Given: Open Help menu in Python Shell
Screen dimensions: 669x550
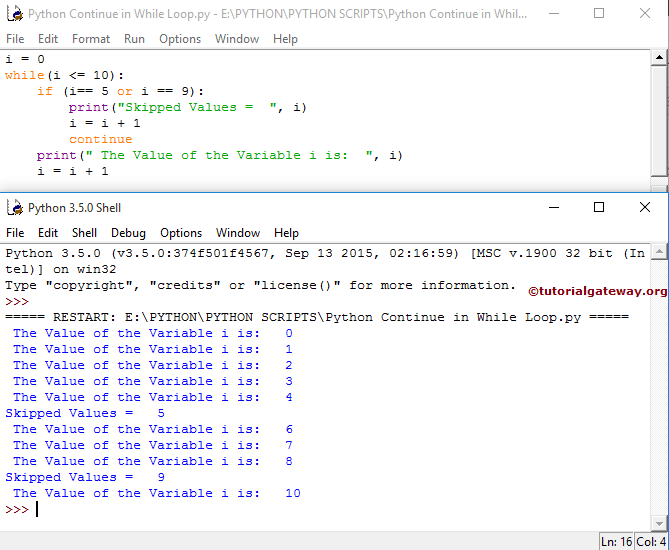Looking at the screenshot, I should click(286, 233).
